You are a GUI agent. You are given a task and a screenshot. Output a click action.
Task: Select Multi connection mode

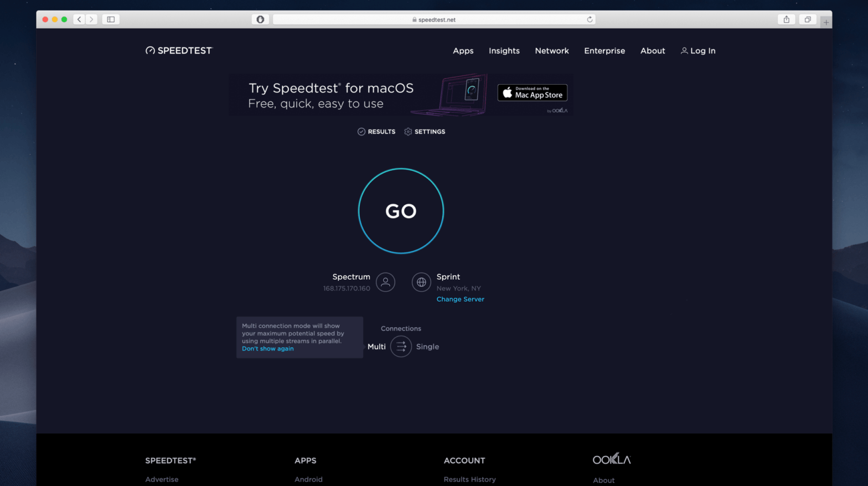point(376,347)
